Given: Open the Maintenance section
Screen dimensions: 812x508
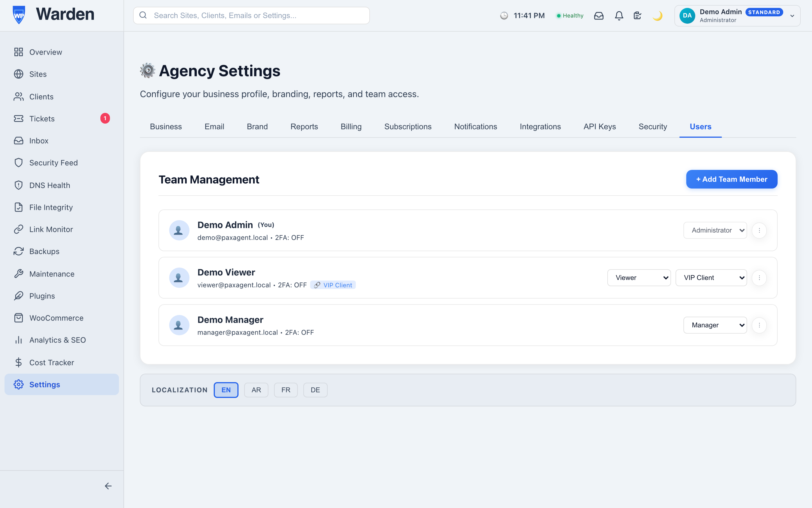Looking at the screenshot, I should pos(62,274).
